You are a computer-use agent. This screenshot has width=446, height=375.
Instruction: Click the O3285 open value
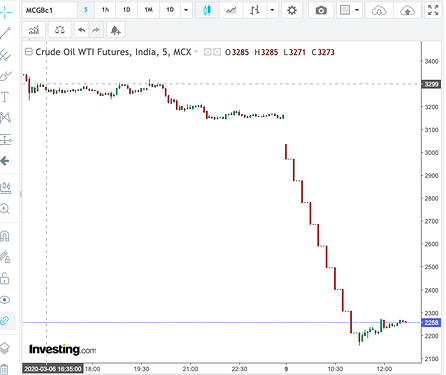click(x=237, y=52)
